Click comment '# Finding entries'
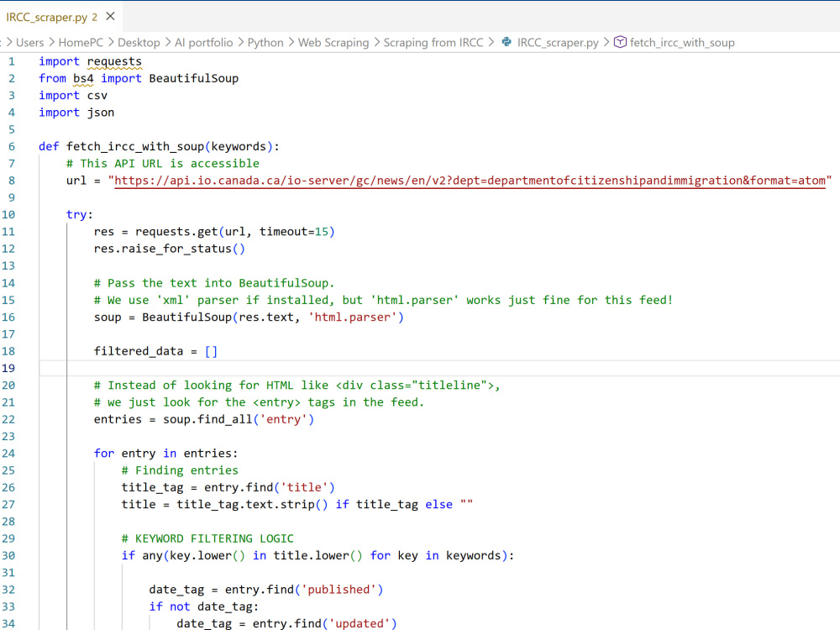This screenshot has height=630, width=840. [x=180, y=470]
